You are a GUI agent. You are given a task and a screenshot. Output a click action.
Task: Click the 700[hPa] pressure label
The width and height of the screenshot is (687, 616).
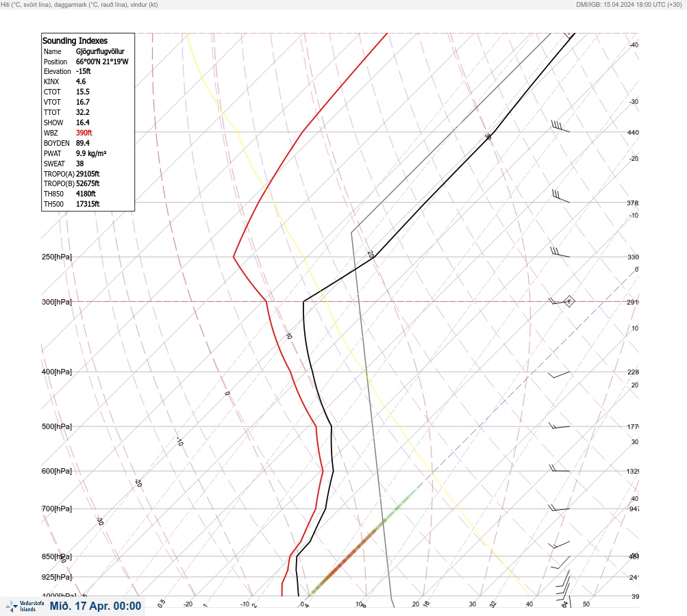pos(57,509)
